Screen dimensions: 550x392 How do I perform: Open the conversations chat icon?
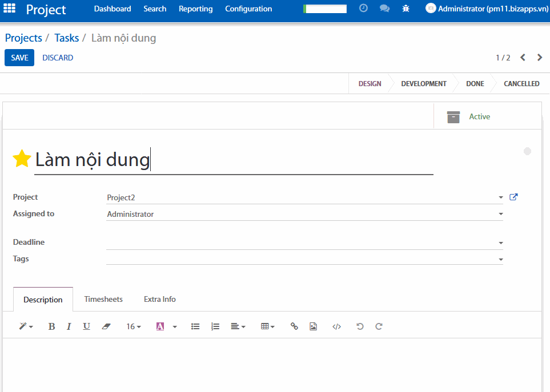pos(384,9)
